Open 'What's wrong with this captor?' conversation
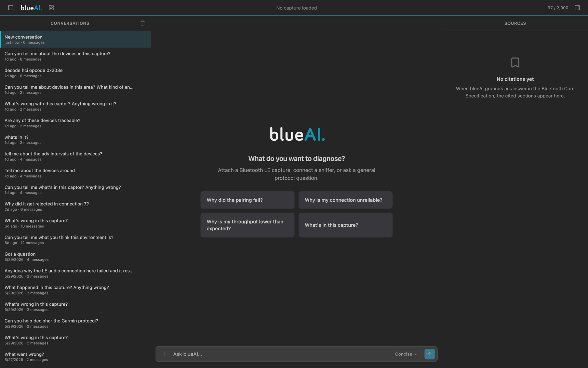The width and height of the screenshot is (588, 368). click(76, 106)
